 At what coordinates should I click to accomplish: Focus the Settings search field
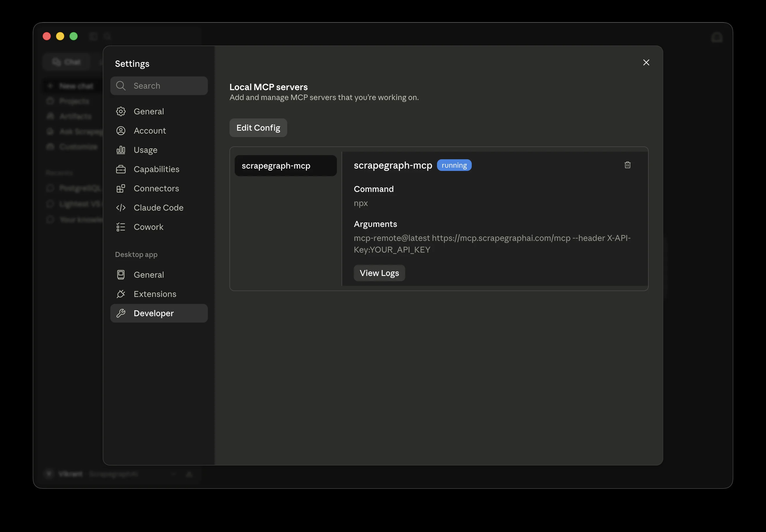159,86
